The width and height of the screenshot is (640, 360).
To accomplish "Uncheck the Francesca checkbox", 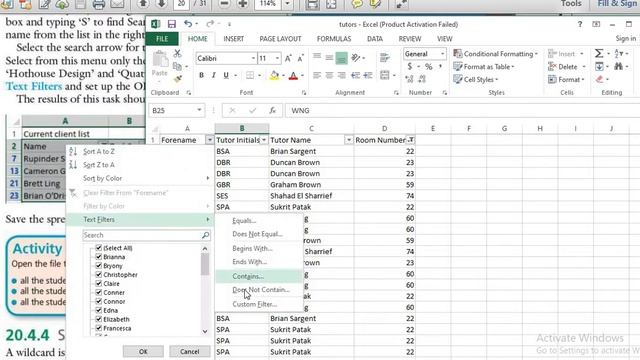I will pos(98,328).
